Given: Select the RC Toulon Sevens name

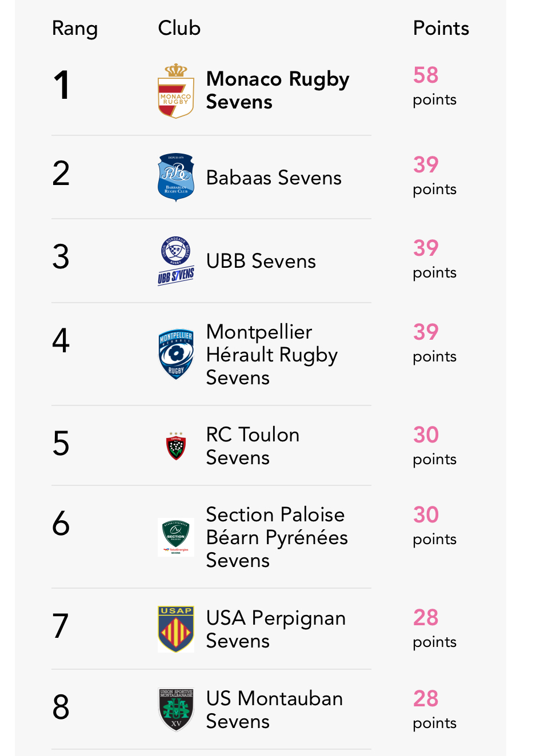Looking at the screenshot, I should click(x=252, y=446).
